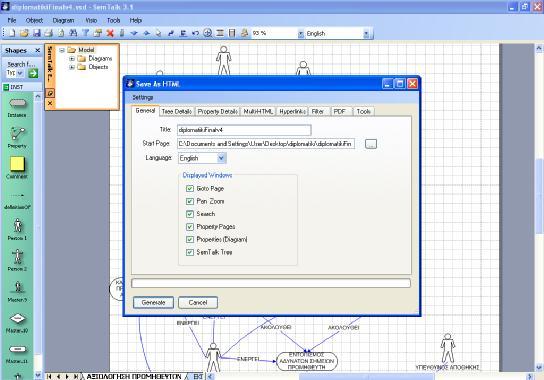
Task: Click the next page tab navigation arrow
Action: 67,376
